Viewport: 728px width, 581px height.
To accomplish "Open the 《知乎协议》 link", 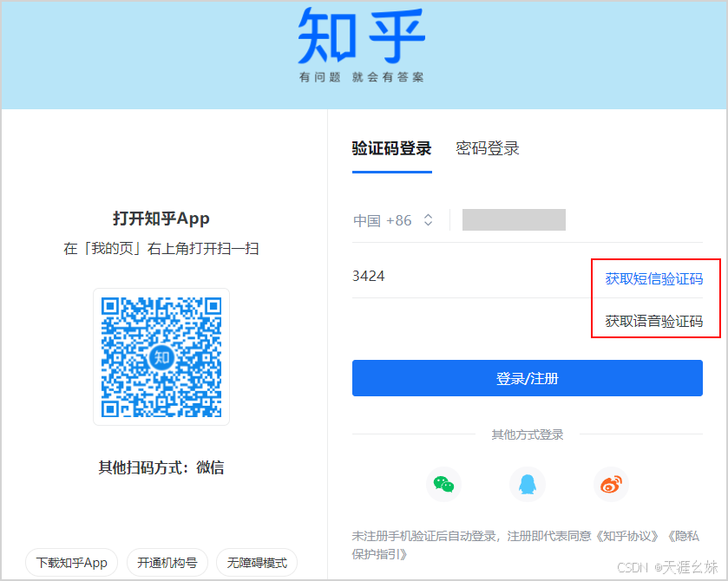I will click(627, 536).
